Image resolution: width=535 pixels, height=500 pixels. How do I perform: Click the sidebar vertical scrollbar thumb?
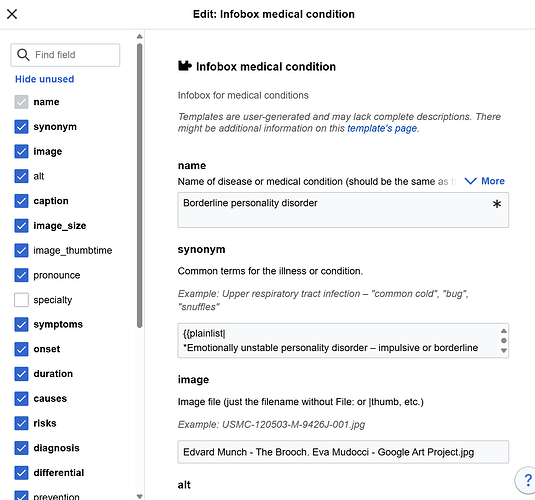tap(139, 186)
